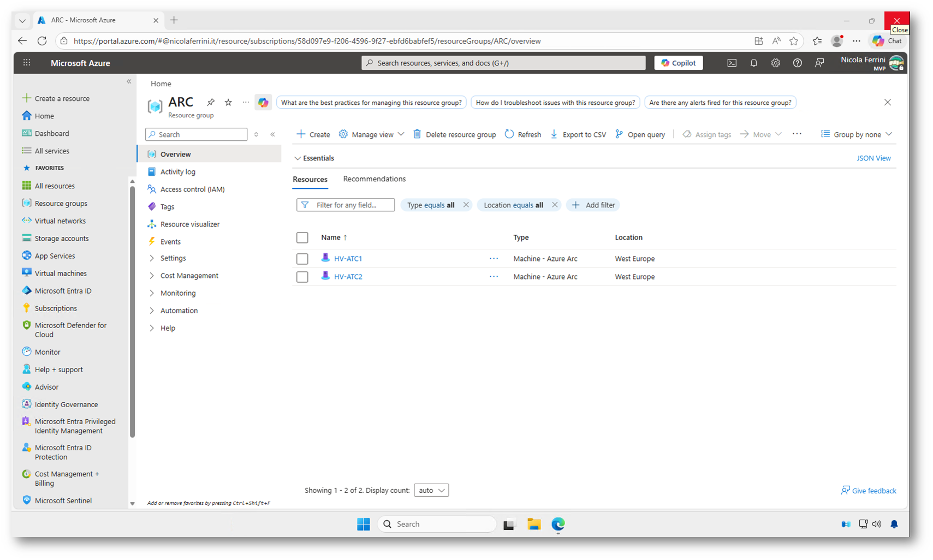
Task: Open the Display count auto dropdown
Action: coord(431,490)
